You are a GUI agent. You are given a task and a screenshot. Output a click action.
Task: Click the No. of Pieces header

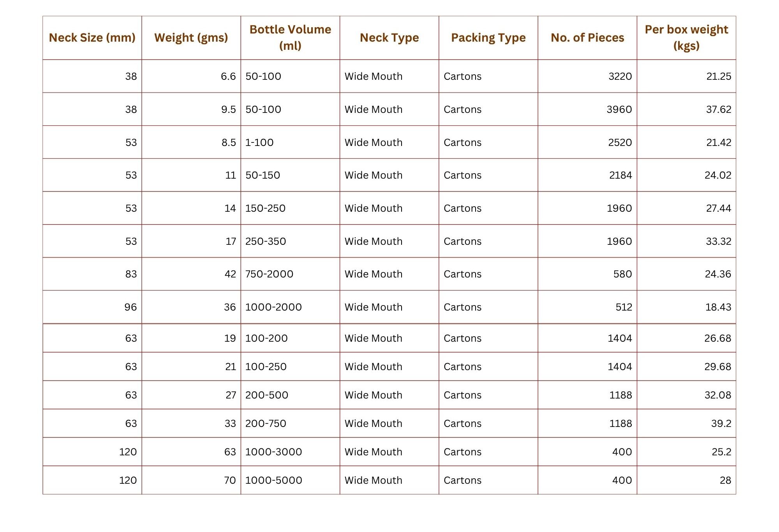587,38
